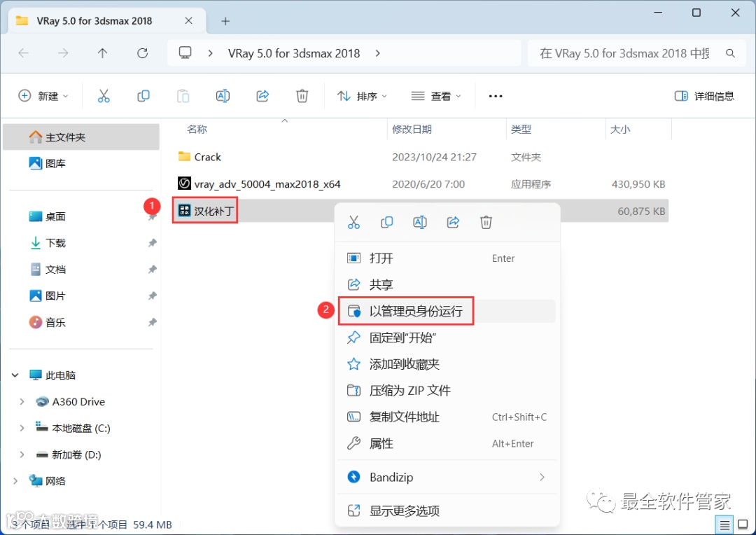Refresh the current folder
The width and height of the screenshot is (756, 535).
tap(142, 53)
